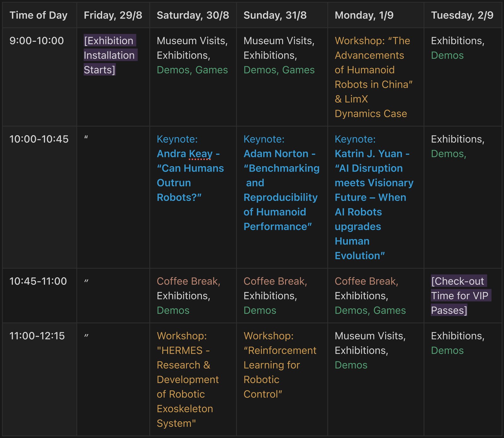Click the "Time of Day" column header
This screenshot has height=438, width=504.
[x=38, y=15]
